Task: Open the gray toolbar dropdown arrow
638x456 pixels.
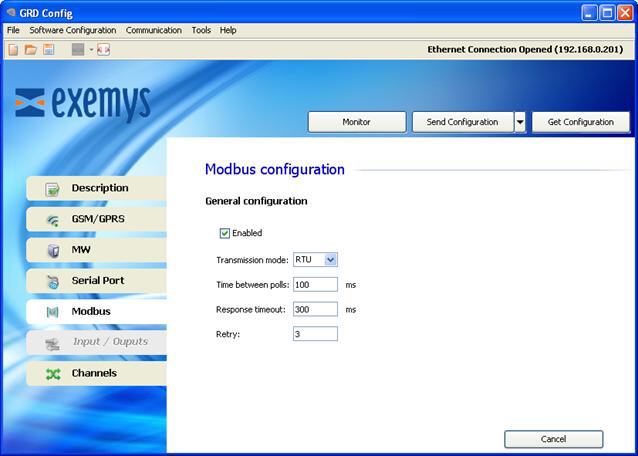Action: click(90, 49)
